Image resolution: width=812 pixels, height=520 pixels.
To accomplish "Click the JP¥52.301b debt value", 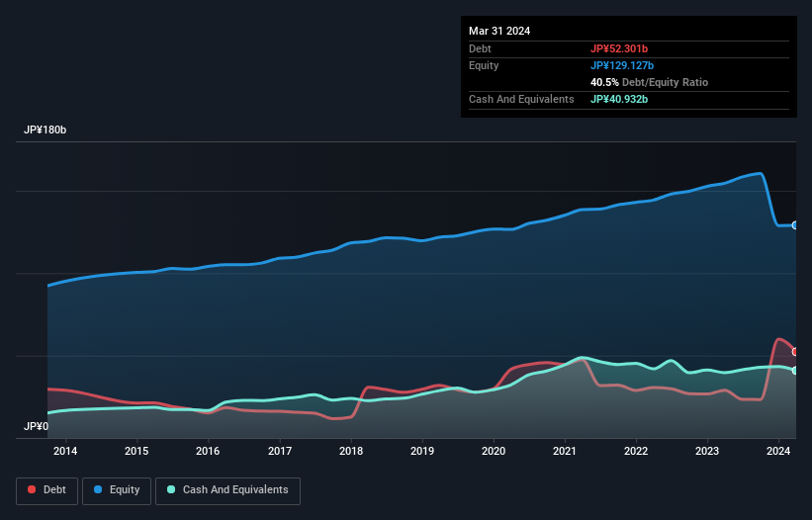I will (x=619, y=48).
